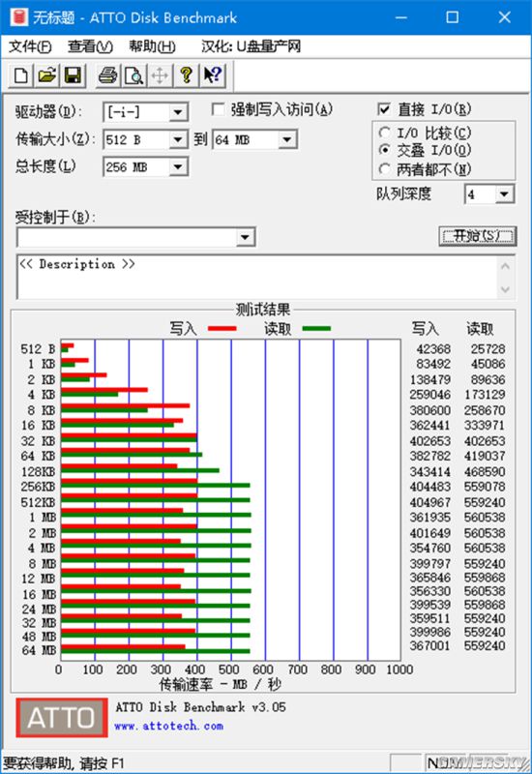
Task: Click the read value 25728
Action: pos(488,349)
